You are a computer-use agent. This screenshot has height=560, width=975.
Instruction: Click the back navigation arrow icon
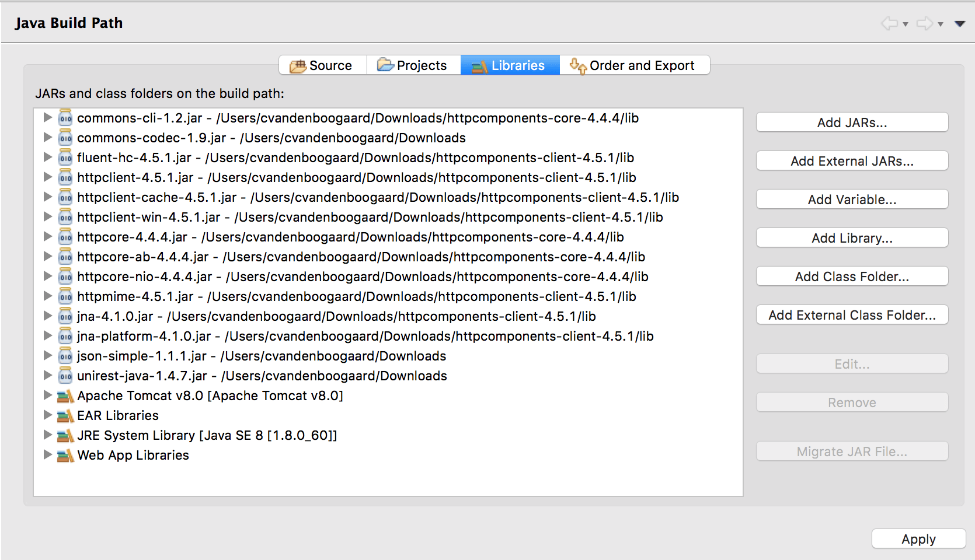point(889,23)
